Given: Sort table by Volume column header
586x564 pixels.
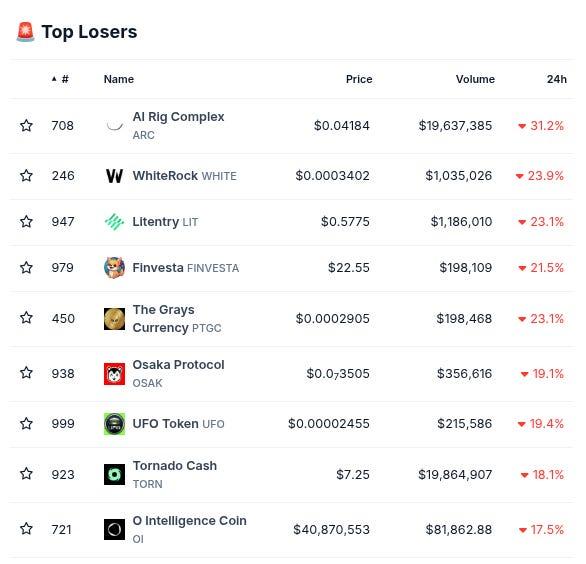Looking at the screenshot, I should point(475,79).
